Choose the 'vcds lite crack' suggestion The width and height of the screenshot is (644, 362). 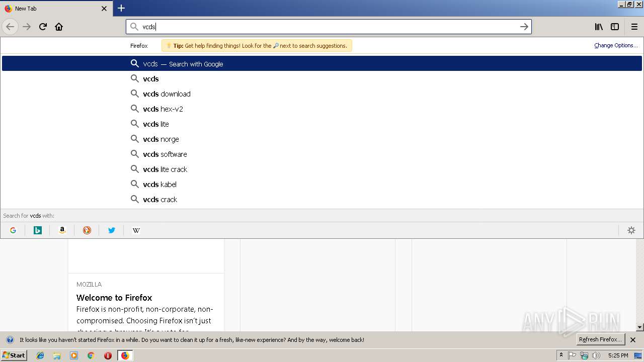pyautogui.click(x=322, y=169)
